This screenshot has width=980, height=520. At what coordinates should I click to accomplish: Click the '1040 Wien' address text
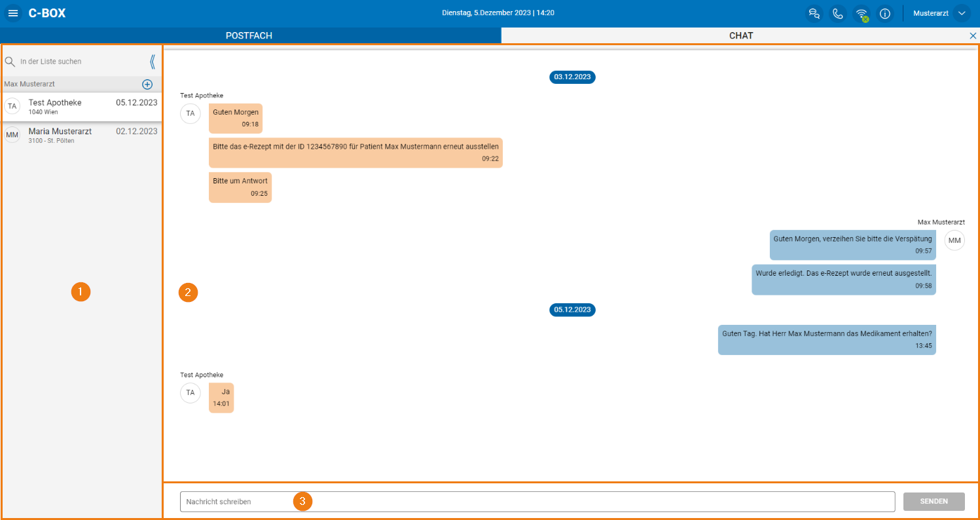pos(43,112)
